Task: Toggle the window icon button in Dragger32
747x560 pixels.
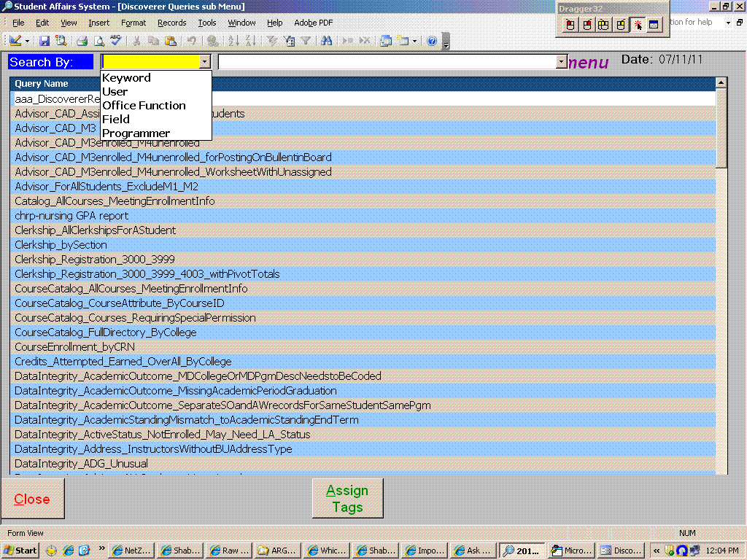Action: pos(653,25)
